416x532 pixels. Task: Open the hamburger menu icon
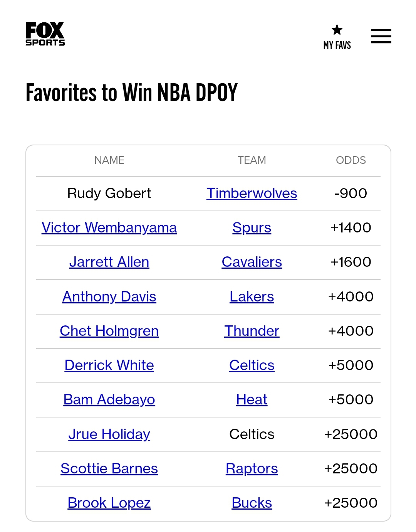pos(381,36)
